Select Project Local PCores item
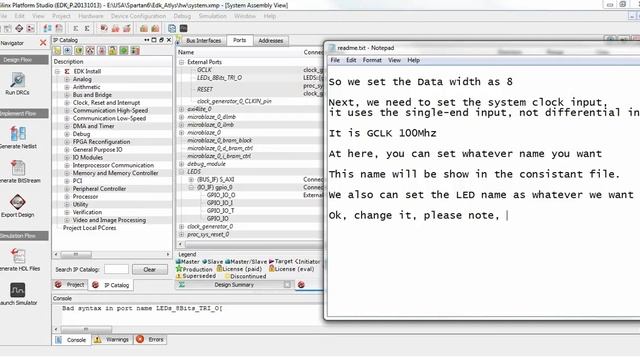The width and height of the screenshot is (640, 360). tap(89, 228)
